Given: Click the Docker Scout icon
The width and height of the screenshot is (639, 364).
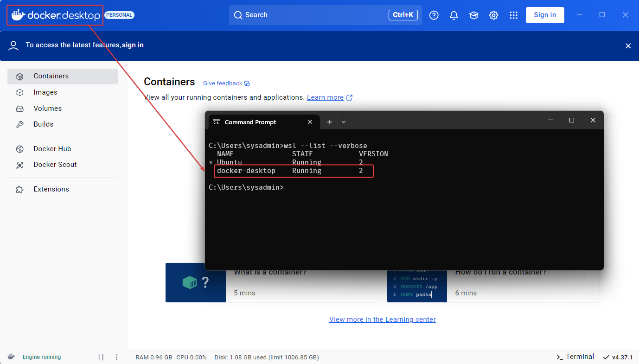Looking at the screenshot, I should [x=19, y=165].
